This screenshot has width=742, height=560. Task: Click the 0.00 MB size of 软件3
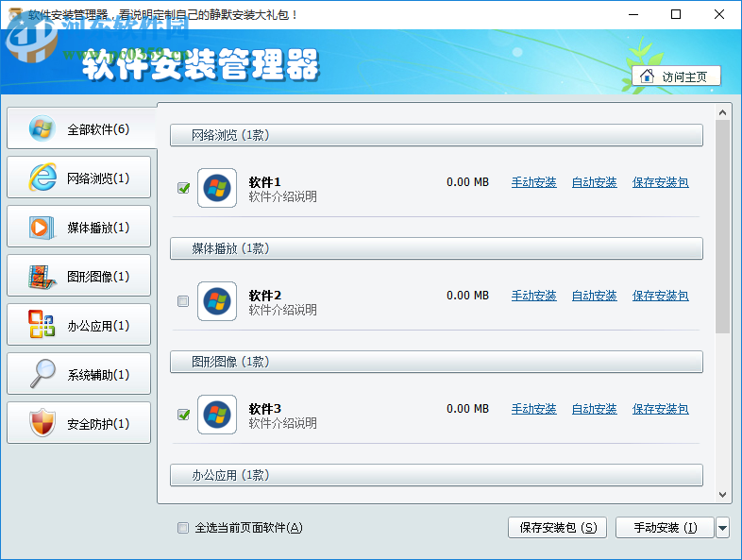coord(467,409)
